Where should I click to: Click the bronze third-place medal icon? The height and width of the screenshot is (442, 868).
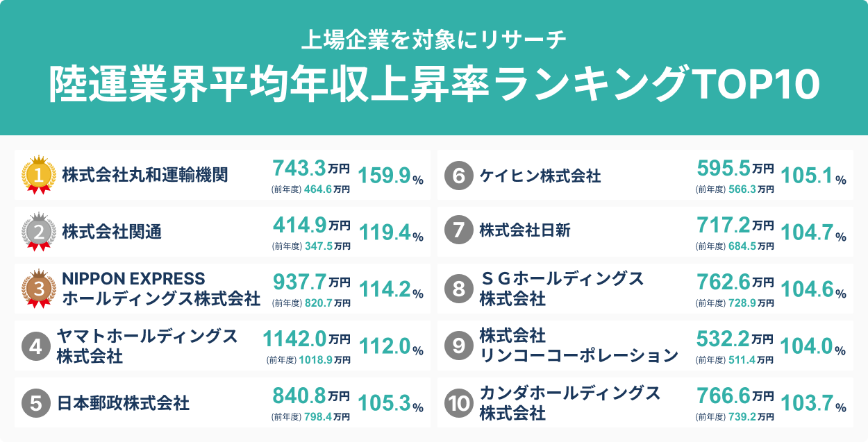coord(39,288)
